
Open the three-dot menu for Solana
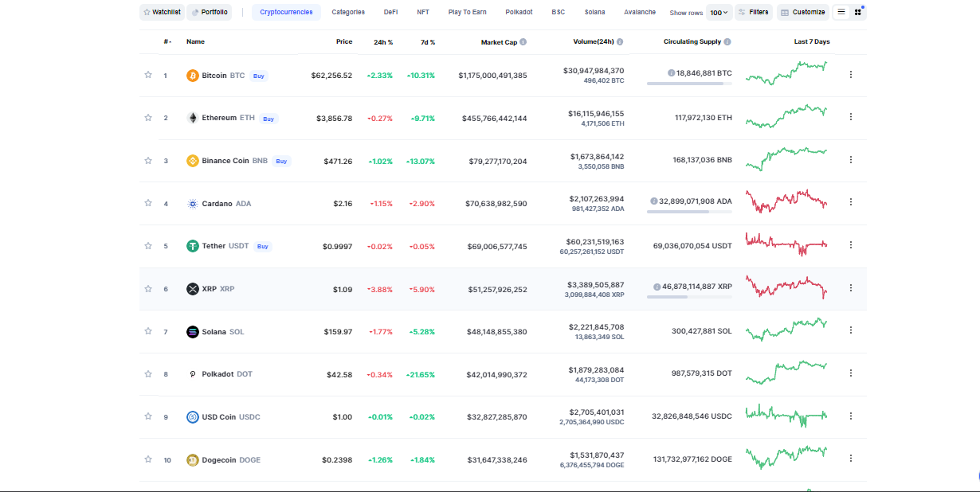pyautogui.click(x=851, y=330)
